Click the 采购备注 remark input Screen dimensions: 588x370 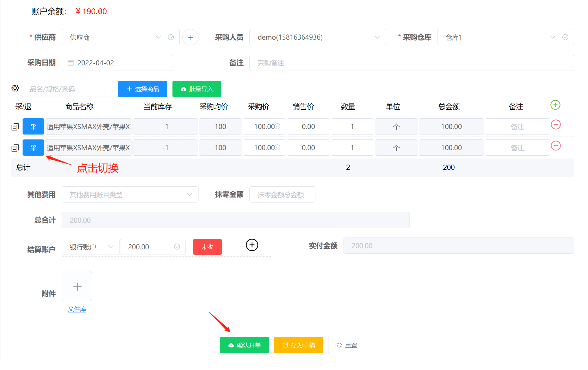(x=412, y=63)
